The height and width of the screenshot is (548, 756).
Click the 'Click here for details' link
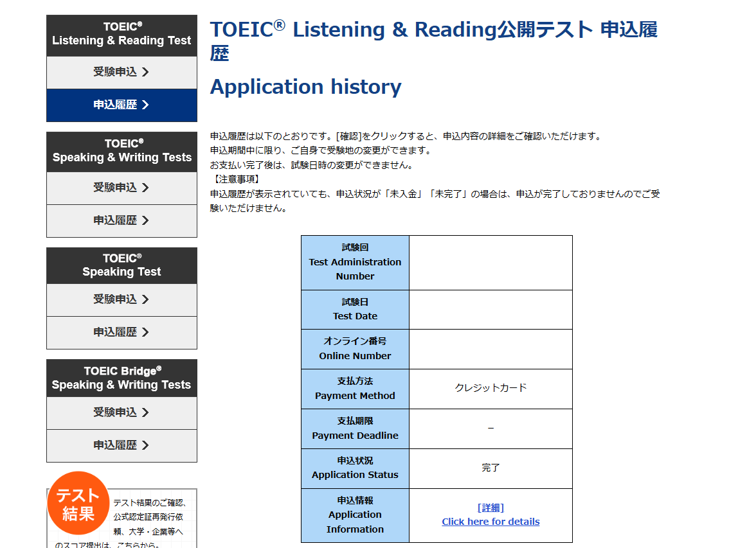click(491, 522)
